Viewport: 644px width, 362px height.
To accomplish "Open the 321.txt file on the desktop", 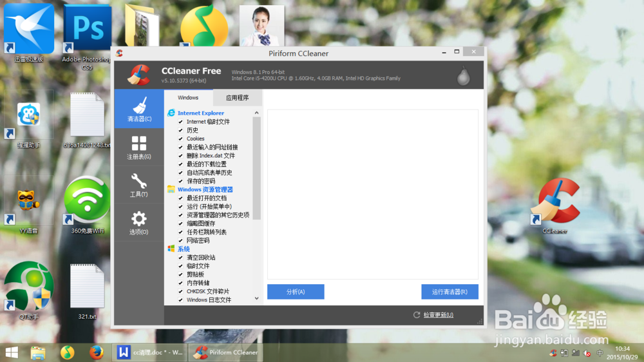I will (x=87, y=292).
